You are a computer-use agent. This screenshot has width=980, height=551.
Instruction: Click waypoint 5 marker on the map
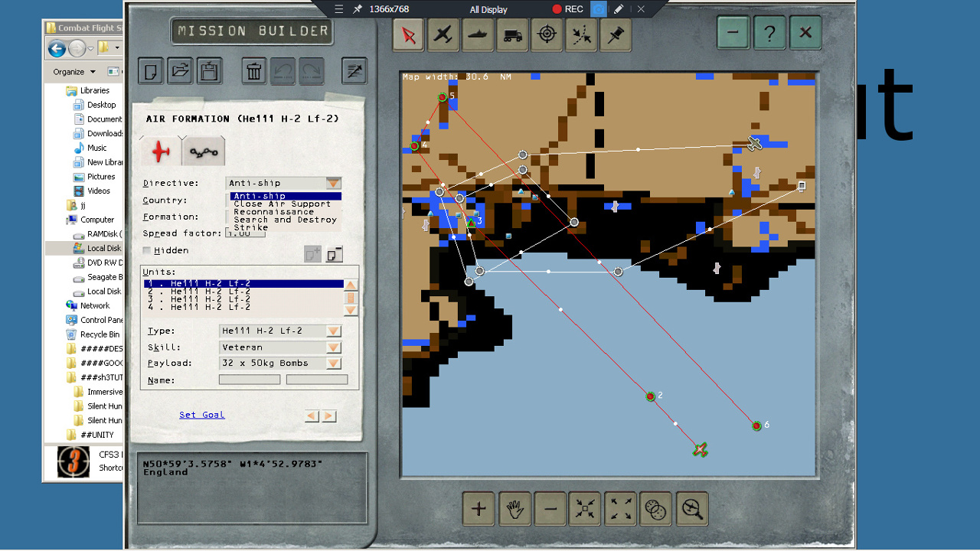(x=442, y=97)
